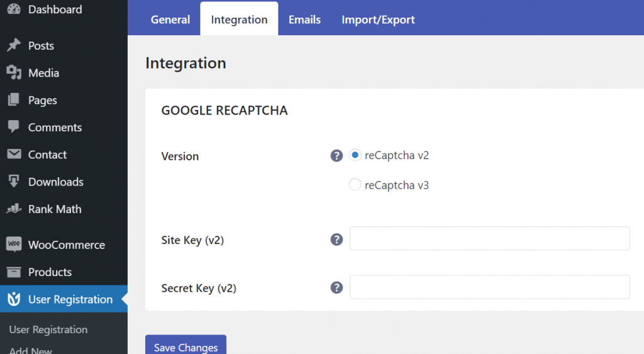
Task: Focus the Site Key (v2) input field
Action: 489,238
